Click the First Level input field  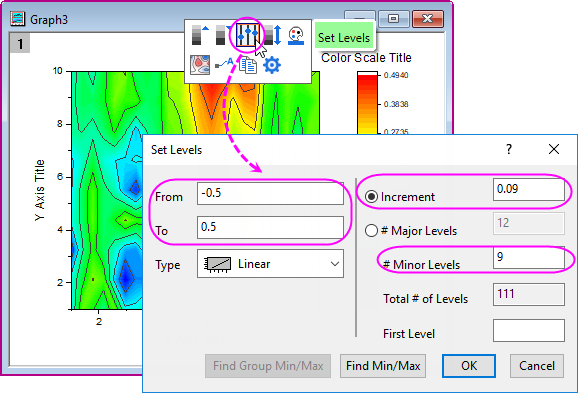pos(529,330)
